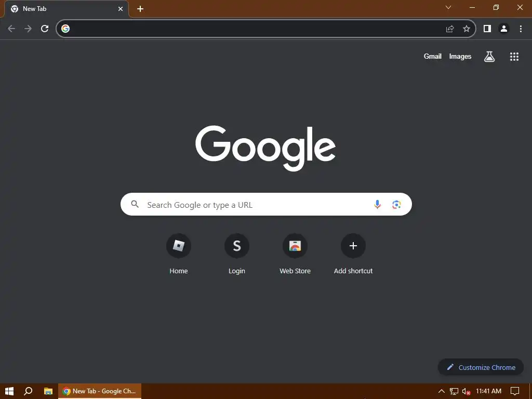Viewport: 532px width, 399px height.
Task: Expand the tab search dropdown
Action: [448, 7]
